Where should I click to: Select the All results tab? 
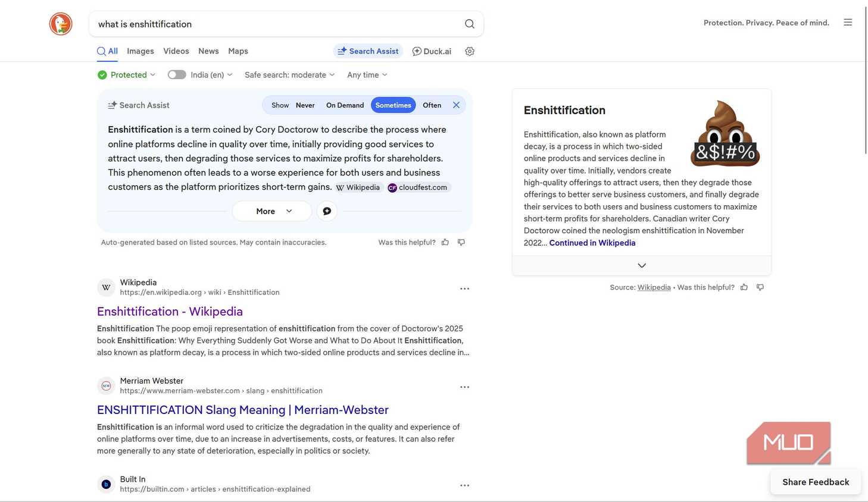click(x=107, y=51)
